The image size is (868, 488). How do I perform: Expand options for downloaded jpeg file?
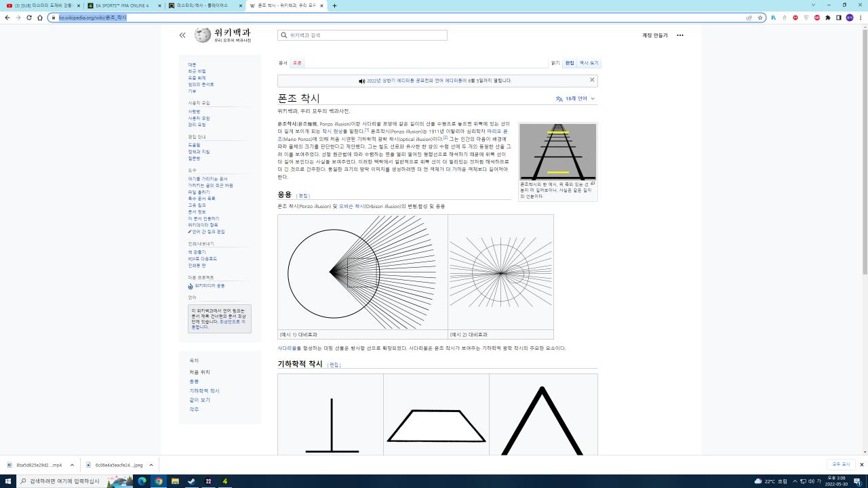click(151, 465)
